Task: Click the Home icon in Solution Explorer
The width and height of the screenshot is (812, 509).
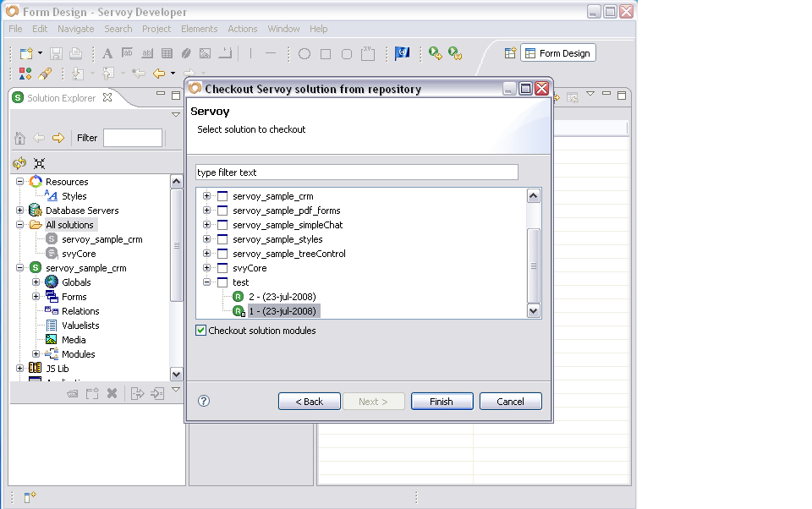Action: [x=19, y=138]
